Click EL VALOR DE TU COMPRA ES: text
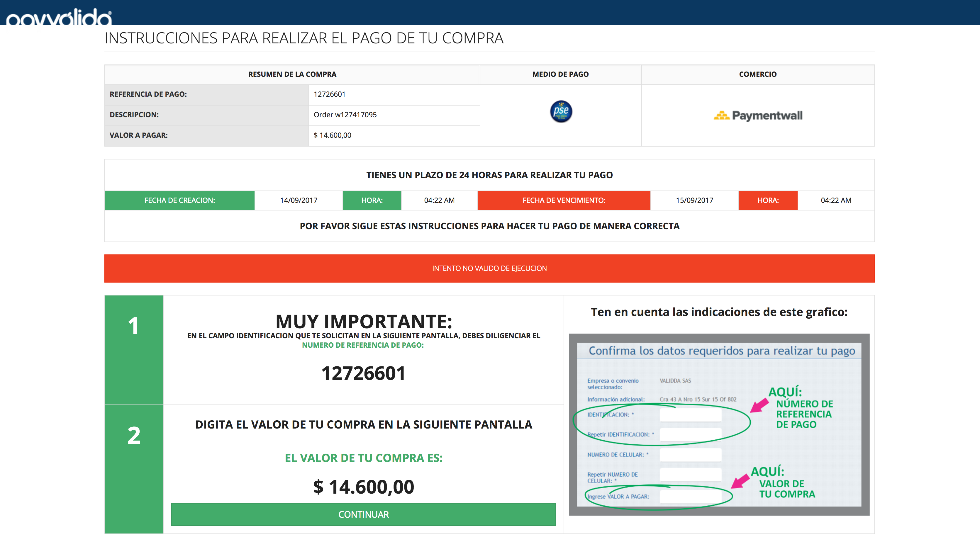The width and height of the screenshot is (980, 554). tap(363, 458)
